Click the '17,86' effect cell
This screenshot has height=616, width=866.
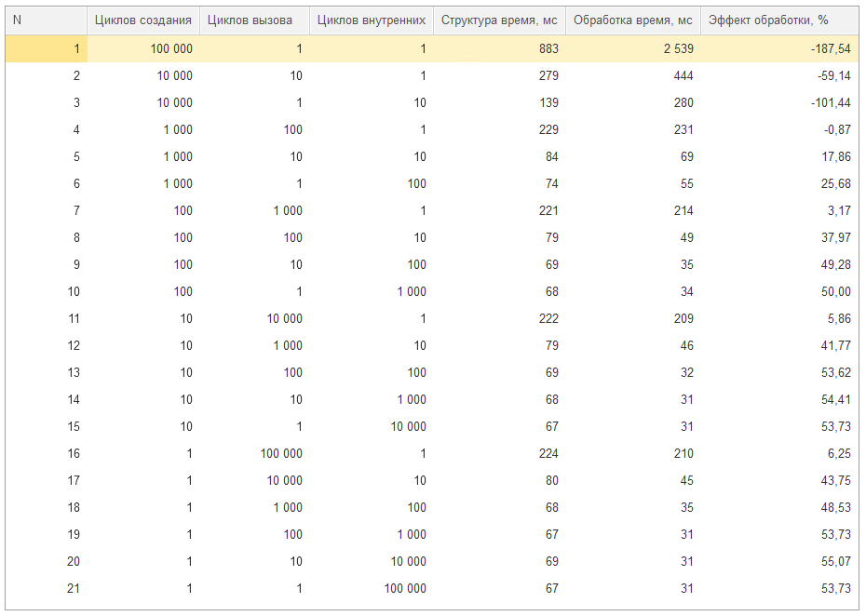coord(779,156)
